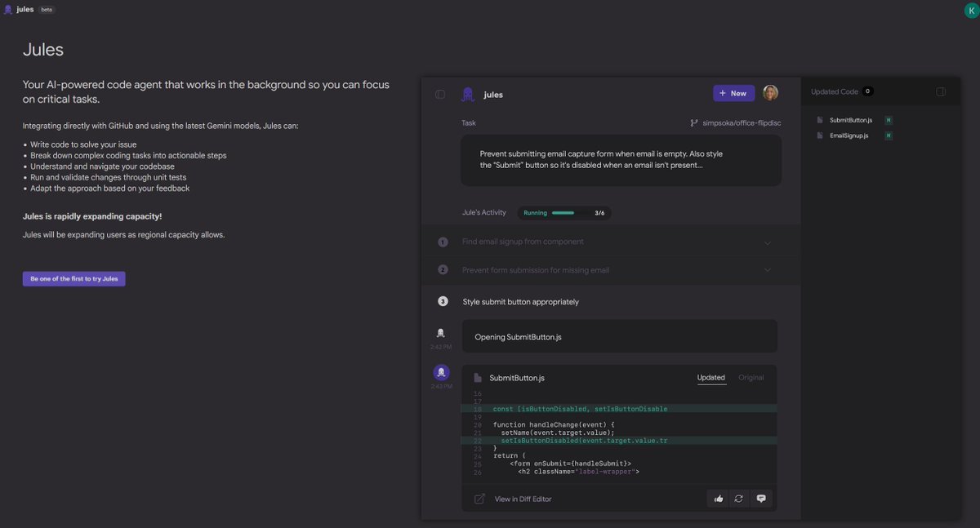This screenshot has height=528, width=980.
Task: Click the git branch icon beside simpsoka/office-flipdisc
Action: 694,123
